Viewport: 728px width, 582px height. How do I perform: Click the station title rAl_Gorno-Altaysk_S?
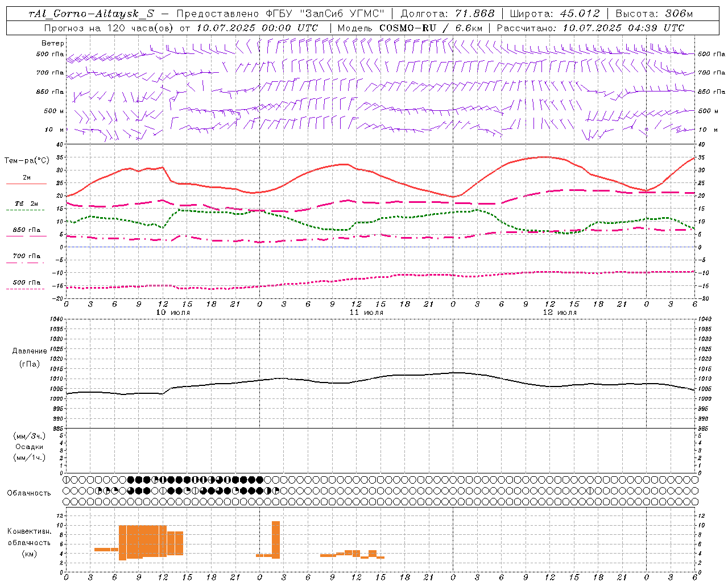pyautogui.click(x=91, y=14)
